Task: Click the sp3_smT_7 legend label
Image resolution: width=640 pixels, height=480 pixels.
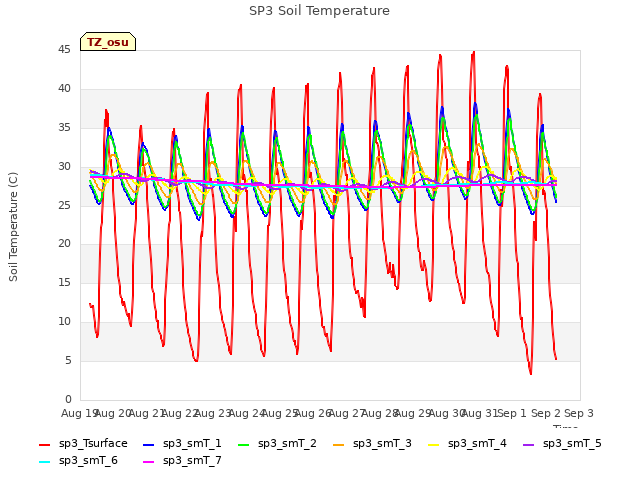Action: 192,460
